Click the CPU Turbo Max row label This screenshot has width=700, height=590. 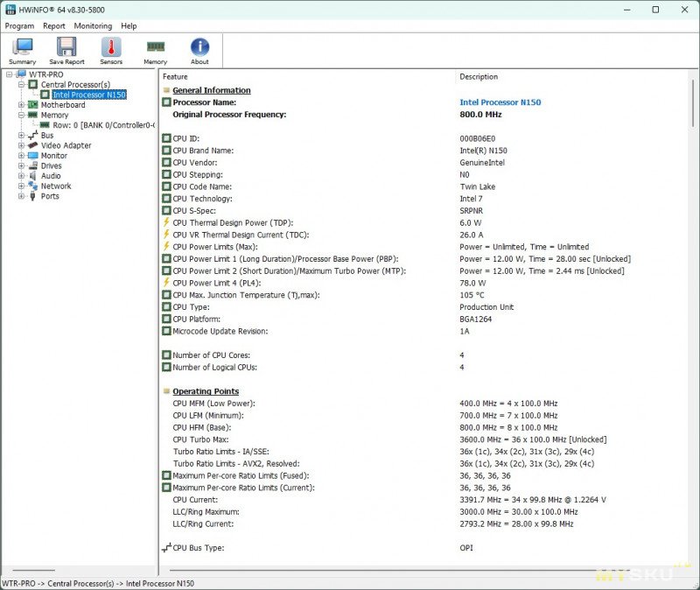pyautogui.click(x=200, y=439)
